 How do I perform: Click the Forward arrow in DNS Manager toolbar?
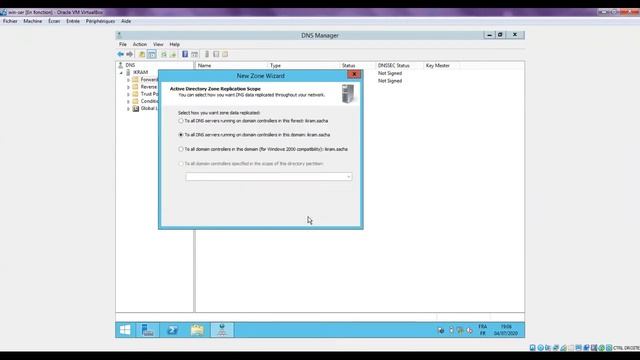(129, 54)
